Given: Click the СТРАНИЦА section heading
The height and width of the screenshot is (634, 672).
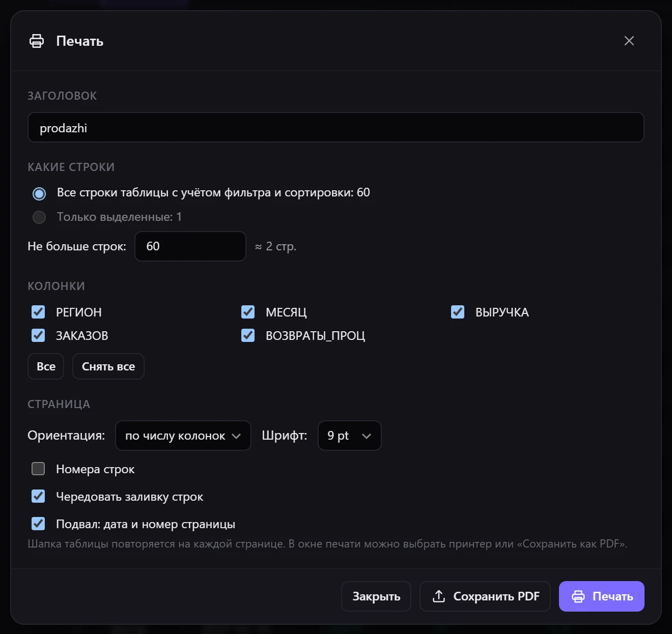Looking at the screenshot, I should (59, 404).
